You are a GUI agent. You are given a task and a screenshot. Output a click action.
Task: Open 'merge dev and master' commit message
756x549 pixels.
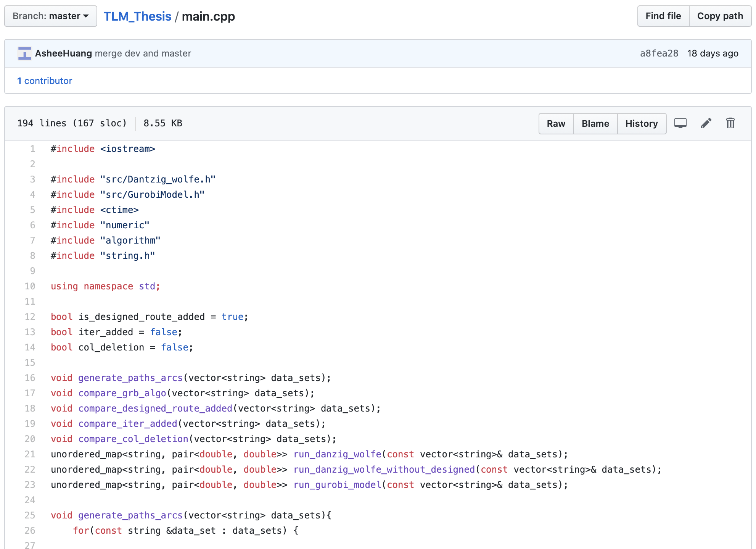[143, 53]
